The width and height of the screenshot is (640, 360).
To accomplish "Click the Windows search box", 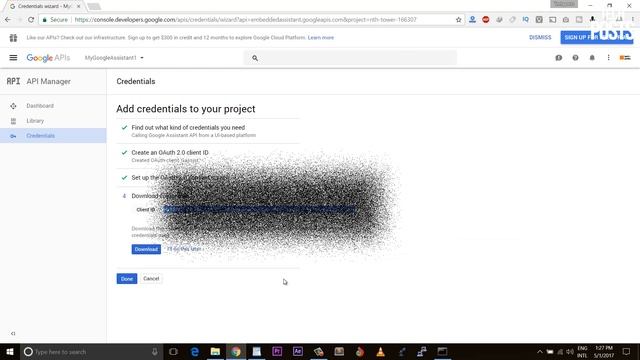I will 91,351.
